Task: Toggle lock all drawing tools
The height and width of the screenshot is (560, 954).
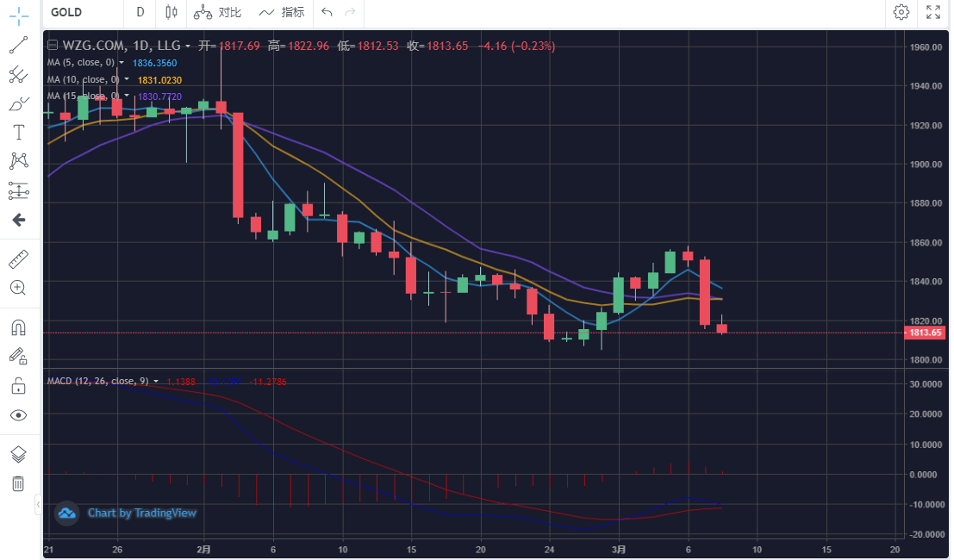Action: [x=18, y=385]
